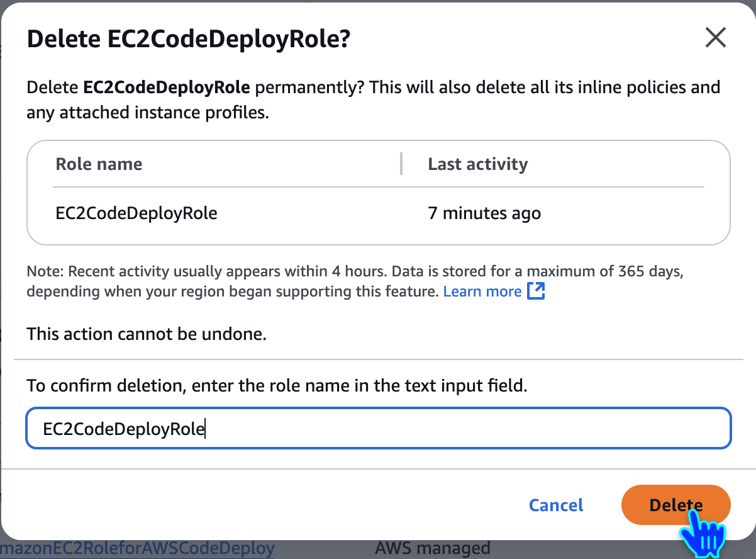Cancel the role deletion
This screenshot has height=559, width=756.
click(556, 505)
